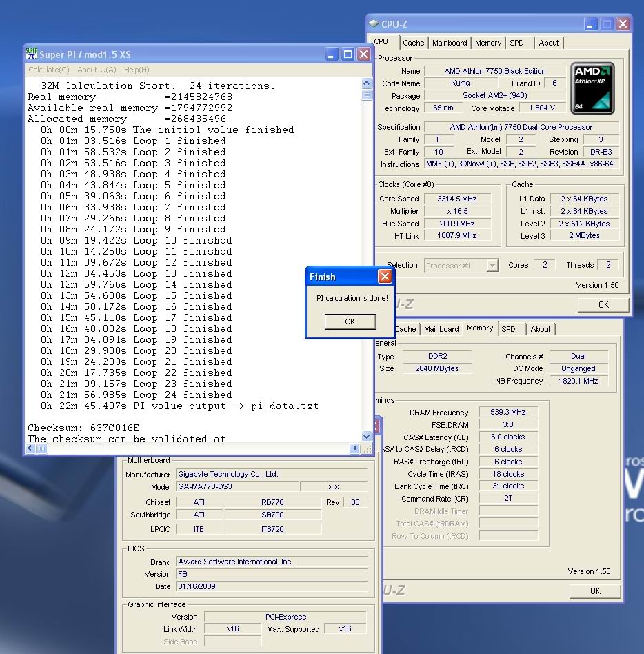Select the Memory tab in the lower CPU-Z window
The height and width of the screenshot is (654, 644).
(x=480, y=328)
